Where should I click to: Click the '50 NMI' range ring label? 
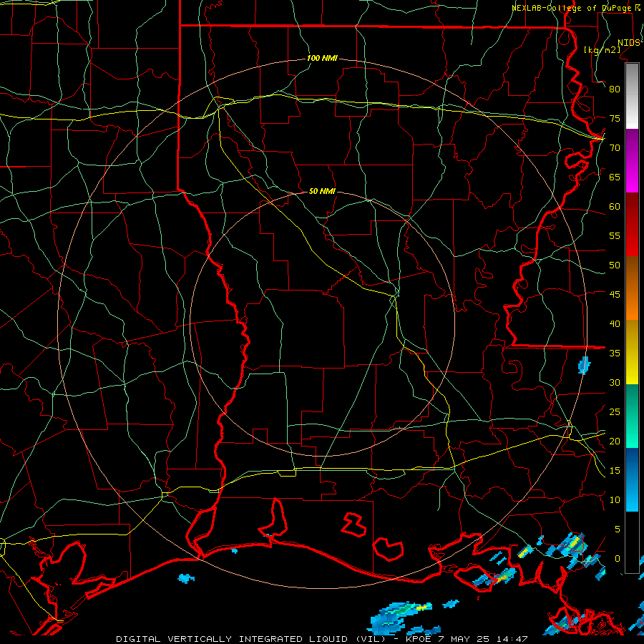click(x=322, y=191)
